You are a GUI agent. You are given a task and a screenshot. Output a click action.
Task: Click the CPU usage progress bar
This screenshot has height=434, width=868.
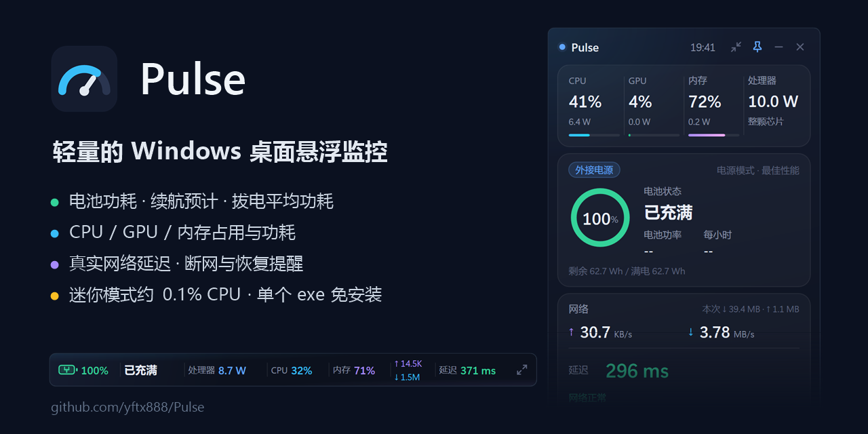[594, 135]
